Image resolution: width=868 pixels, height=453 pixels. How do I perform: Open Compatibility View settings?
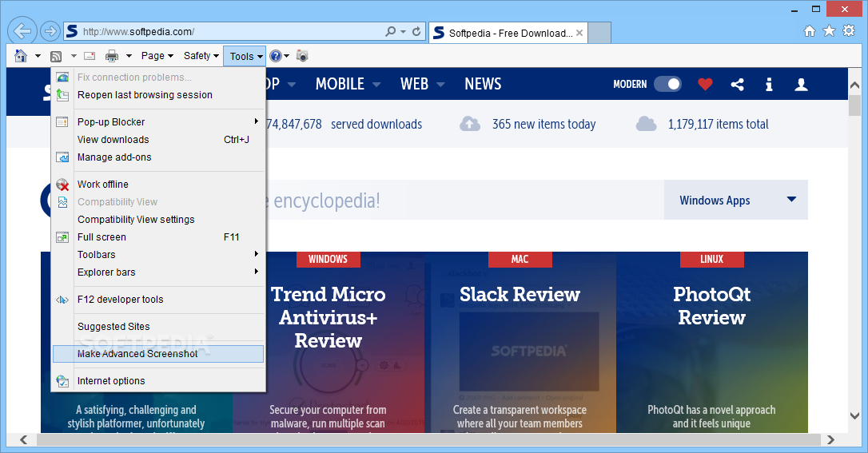[158, 220]
